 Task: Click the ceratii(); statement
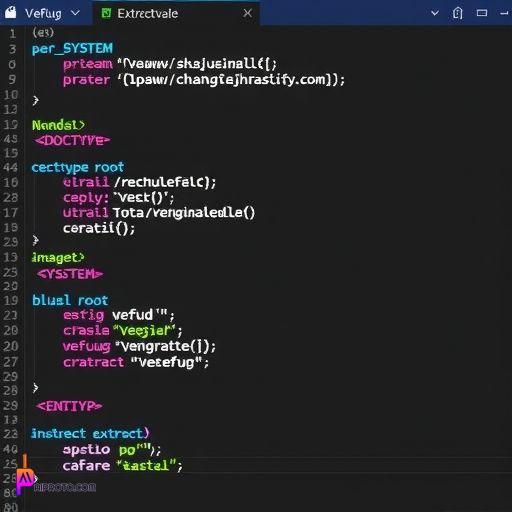pyautogui.click(x=99, y=228)
